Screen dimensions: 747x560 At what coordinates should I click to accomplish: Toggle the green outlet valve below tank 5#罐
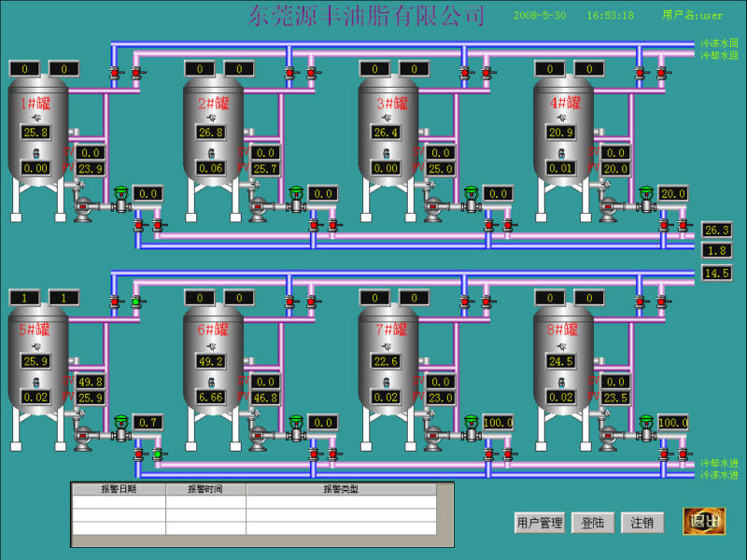tap(158, 454)
